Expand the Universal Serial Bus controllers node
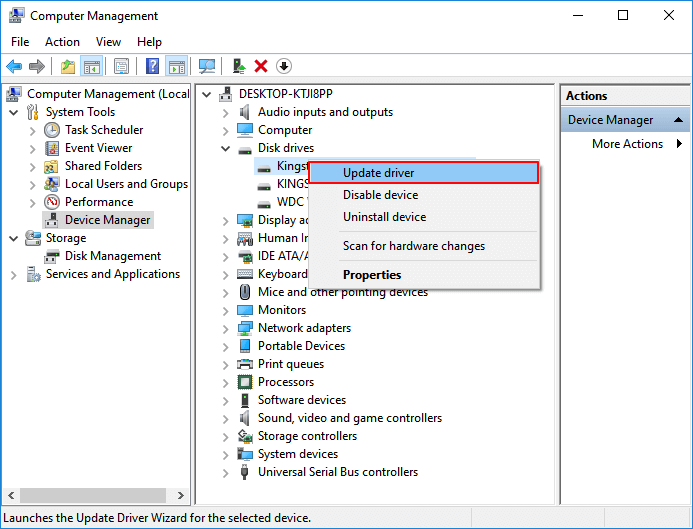Screen dimensions: 693x529 point(225,472)
